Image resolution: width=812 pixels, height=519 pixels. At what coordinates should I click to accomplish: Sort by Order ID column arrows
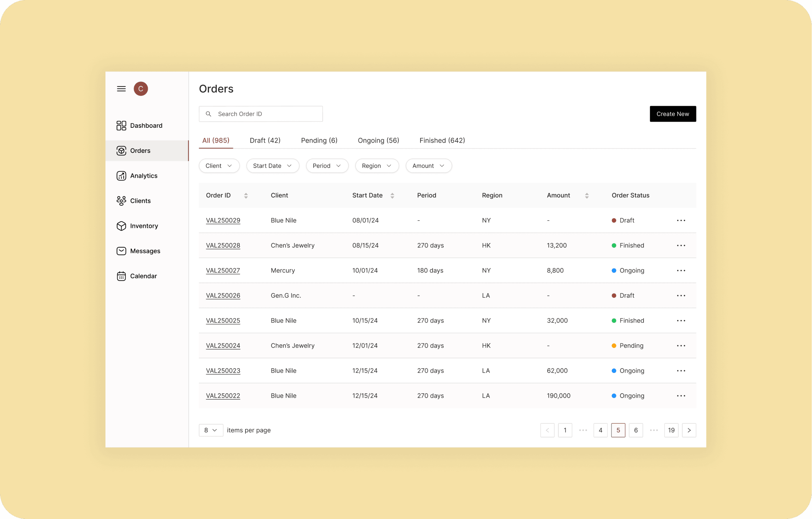(246, 196)
